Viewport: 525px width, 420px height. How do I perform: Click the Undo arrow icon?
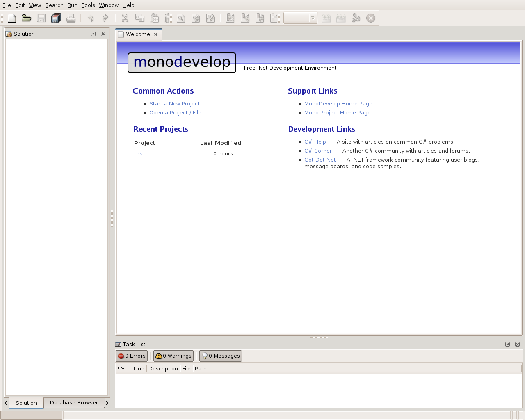(x=90, y=18)
